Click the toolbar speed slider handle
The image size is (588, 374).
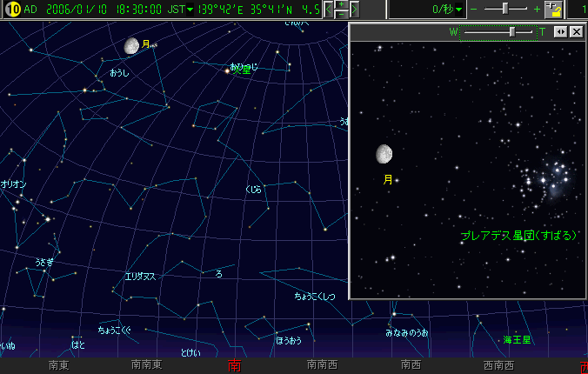506,9
